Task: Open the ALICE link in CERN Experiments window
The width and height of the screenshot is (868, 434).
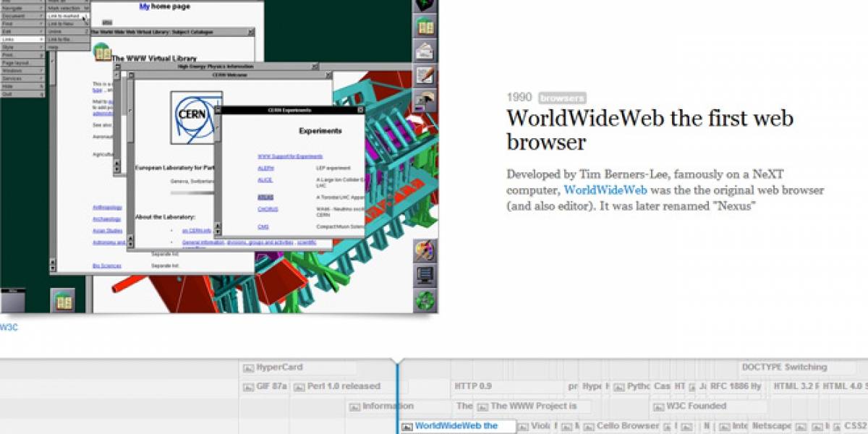Action: 265,180
